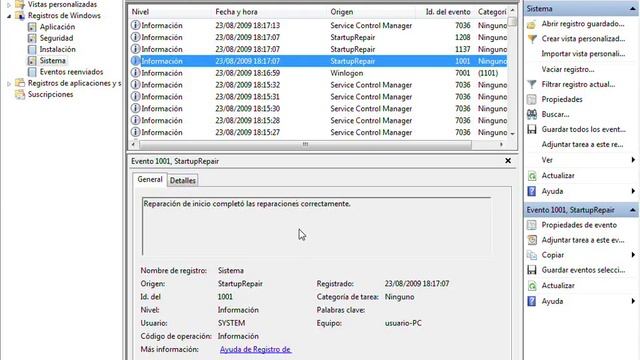Click Guardar eventos seleccionados disk icon
Image resolution: width=640 pixels, height=360 pixels.
(532, 270)
